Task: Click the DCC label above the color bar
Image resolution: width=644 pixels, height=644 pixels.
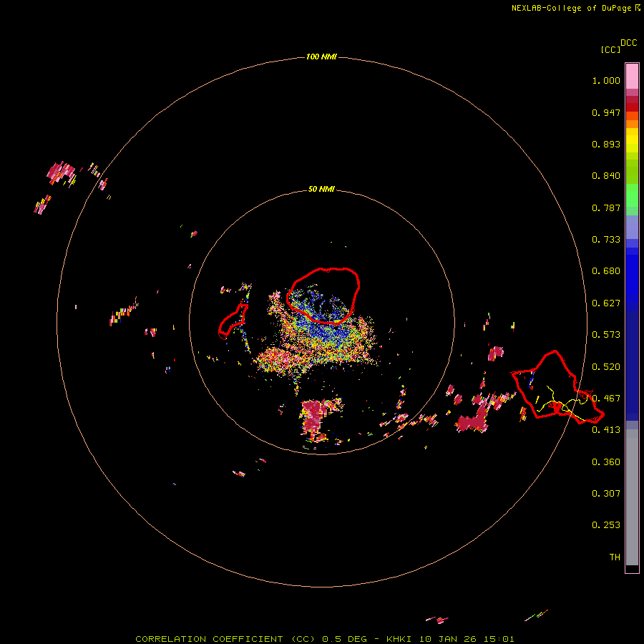Action: point(629,43)
